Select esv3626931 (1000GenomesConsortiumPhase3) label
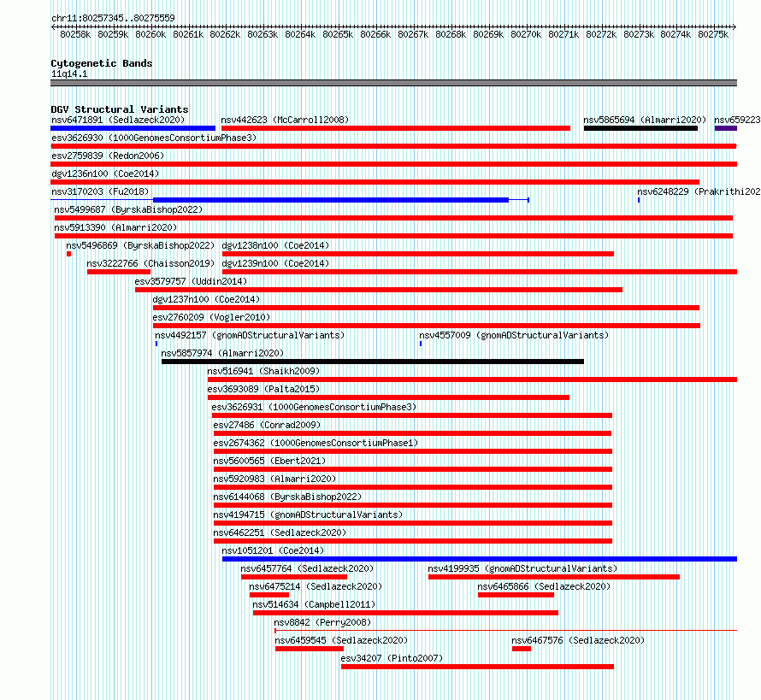The image size is (761, 700). [x=314, y=407]
